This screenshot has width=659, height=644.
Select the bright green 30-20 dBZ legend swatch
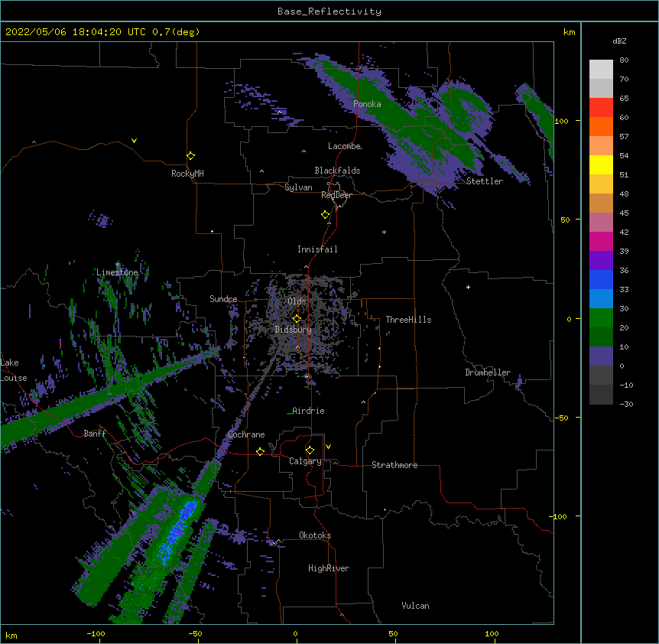601,318
